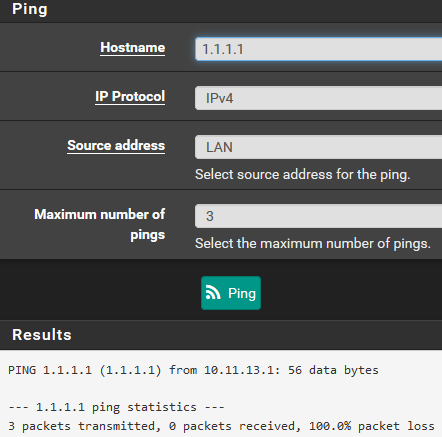
Task: Run the test with the green Ping button
Action: pyautogui.click(x=231, y=293)
